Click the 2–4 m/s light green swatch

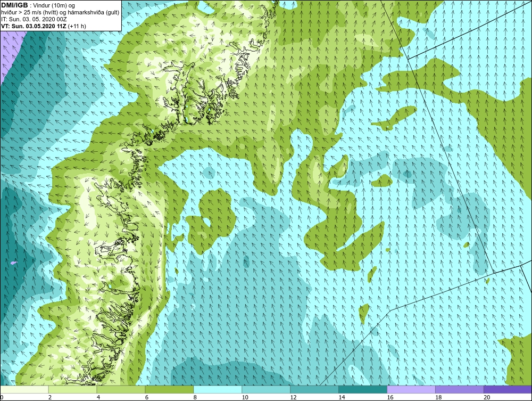72,389
